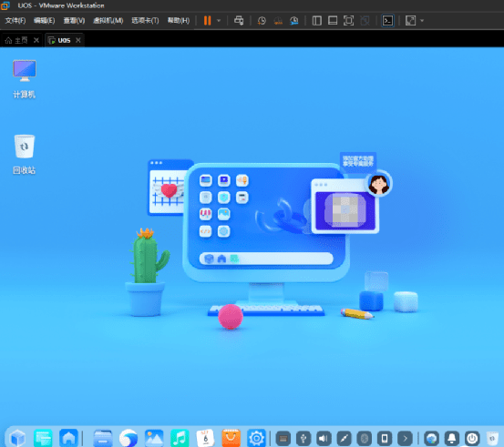Screen dimensions: 504x447
Task: Click the power button in the dock
Action: pyautogui.click(x=472, y=438)
